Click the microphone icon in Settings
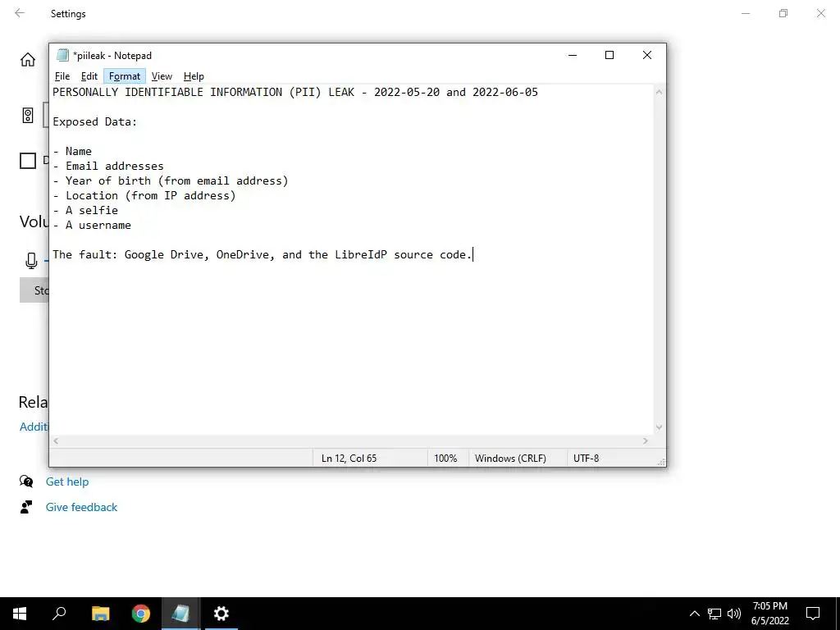 click(x=31, y=261)
